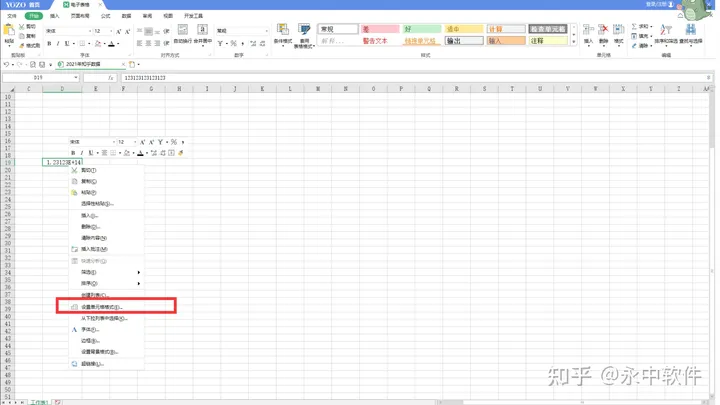This screenshot has width=720, height=405.
Task: Toggle center horizontal alignment in the ribbon
Action: (x=148, y=44)
